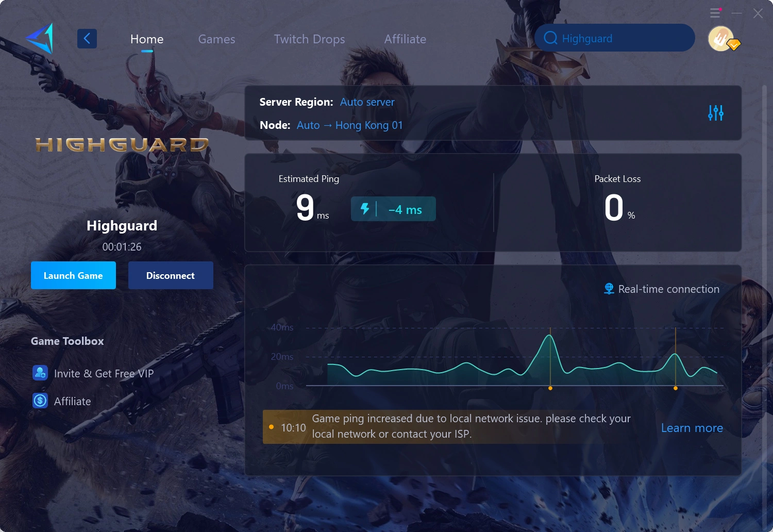Switch to the Affiliate tab
Screen dimensions: 773x532
coord(405,39)
